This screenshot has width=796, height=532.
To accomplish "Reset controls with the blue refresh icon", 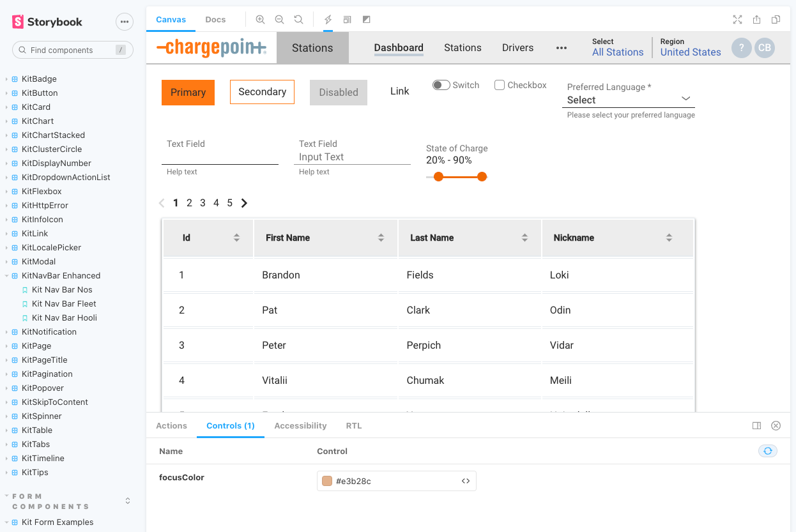I will (768, 451).
